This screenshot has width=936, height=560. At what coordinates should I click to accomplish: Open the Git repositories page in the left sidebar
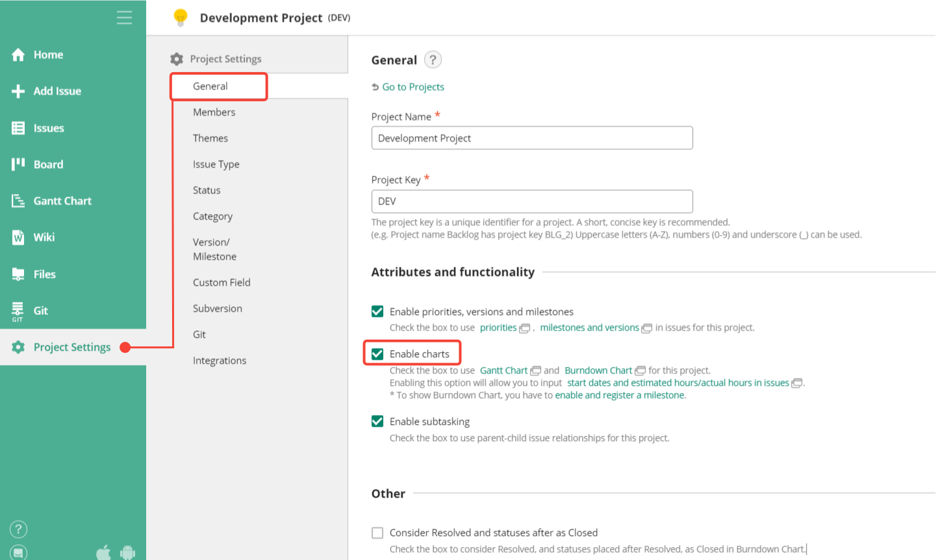[30, 311]
